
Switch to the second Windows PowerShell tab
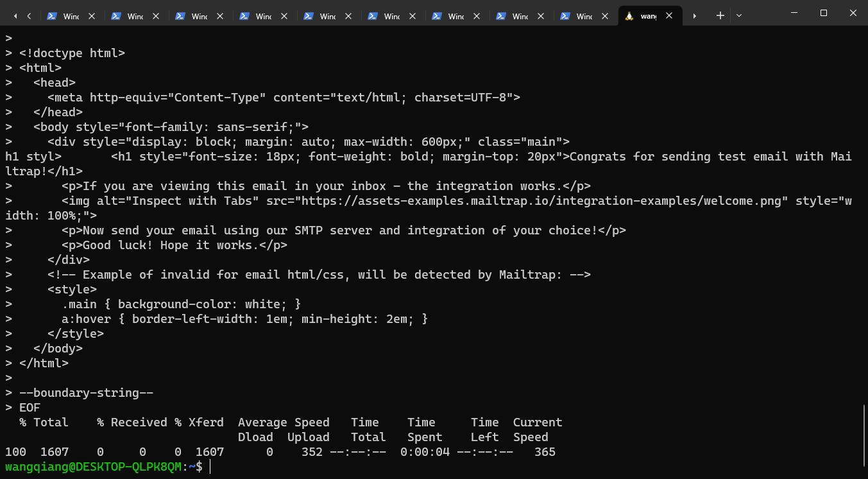135,16
